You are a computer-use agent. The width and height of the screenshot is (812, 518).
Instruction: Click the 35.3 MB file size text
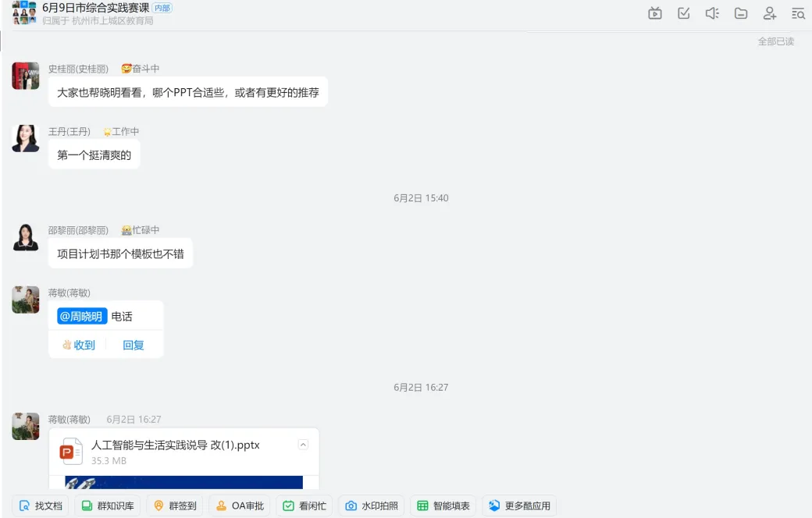[109, 460]
